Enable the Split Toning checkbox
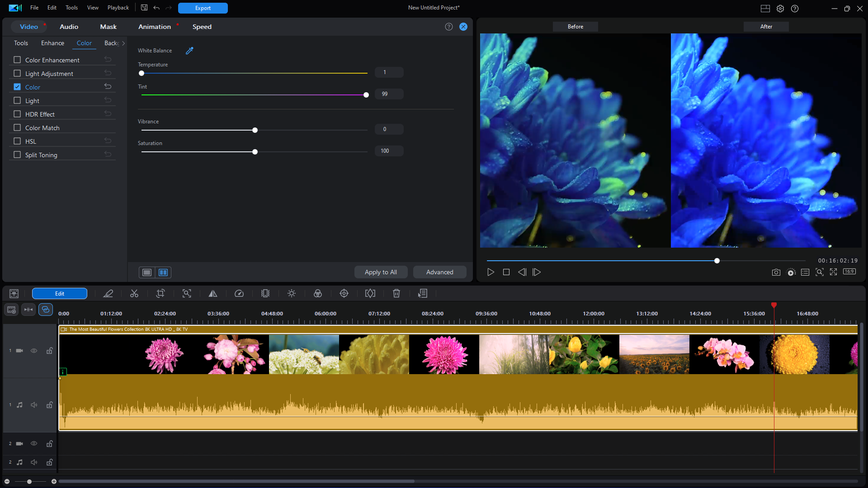 [x=17, y=155]
